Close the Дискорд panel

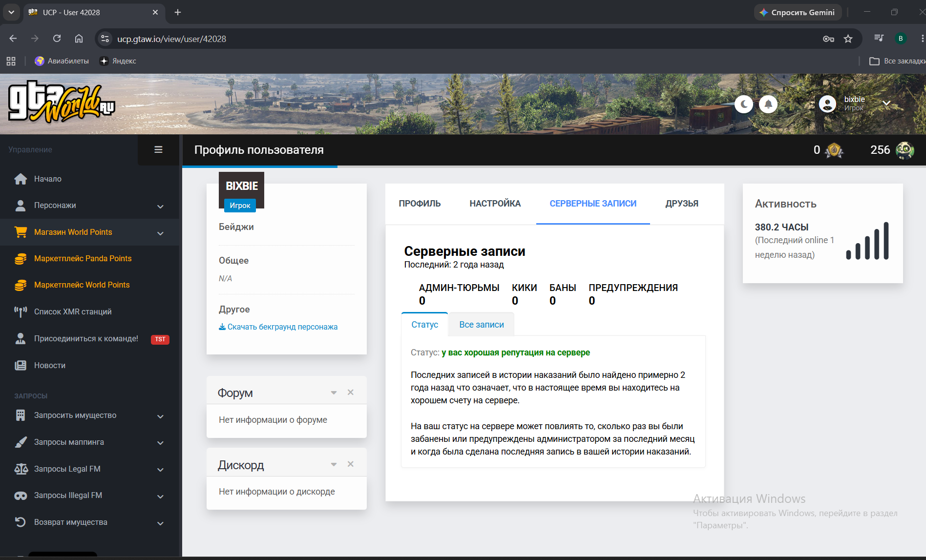click(350, 464)
